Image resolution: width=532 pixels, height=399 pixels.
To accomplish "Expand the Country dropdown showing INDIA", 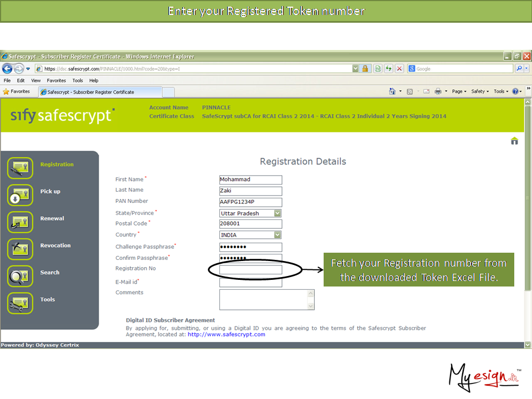I will pos(278,235).
